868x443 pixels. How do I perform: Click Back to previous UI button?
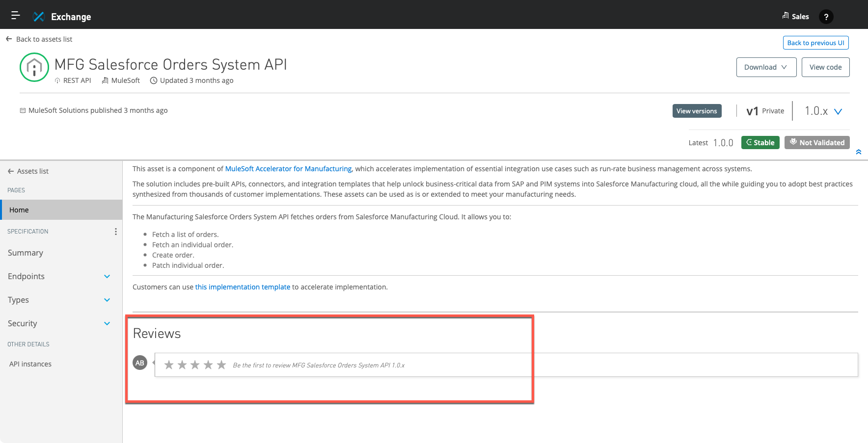[815, 43]
